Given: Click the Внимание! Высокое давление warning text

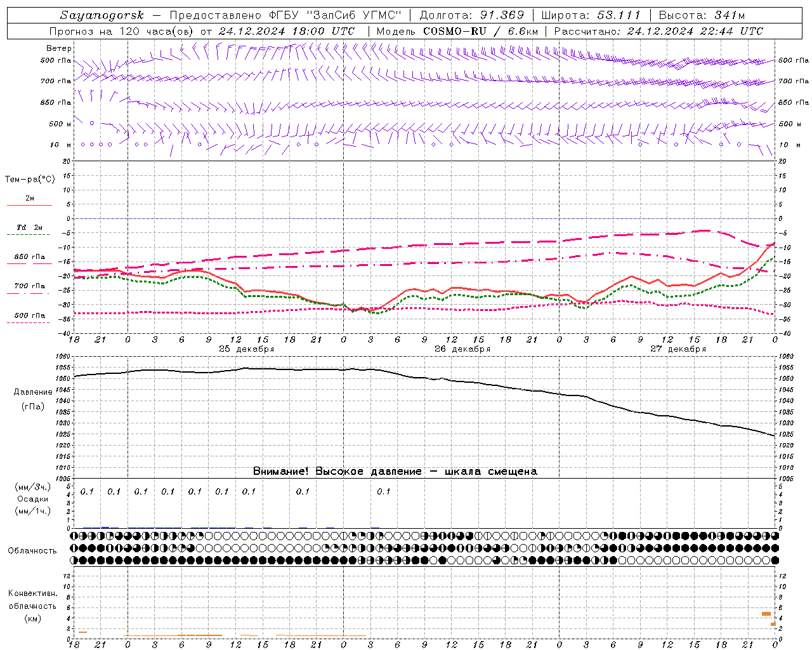Looking at the screenshot, I should tap(395, 472).
